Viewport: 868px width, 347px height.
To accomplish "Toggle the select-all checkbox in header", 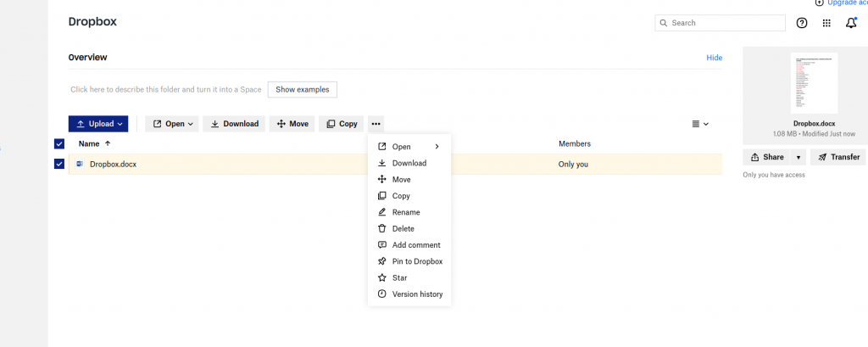I will tap(59, 144).
